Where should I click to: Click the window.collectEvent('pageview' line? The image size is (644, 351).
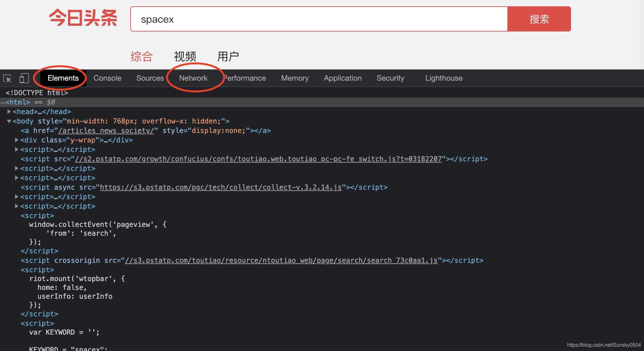98,224
